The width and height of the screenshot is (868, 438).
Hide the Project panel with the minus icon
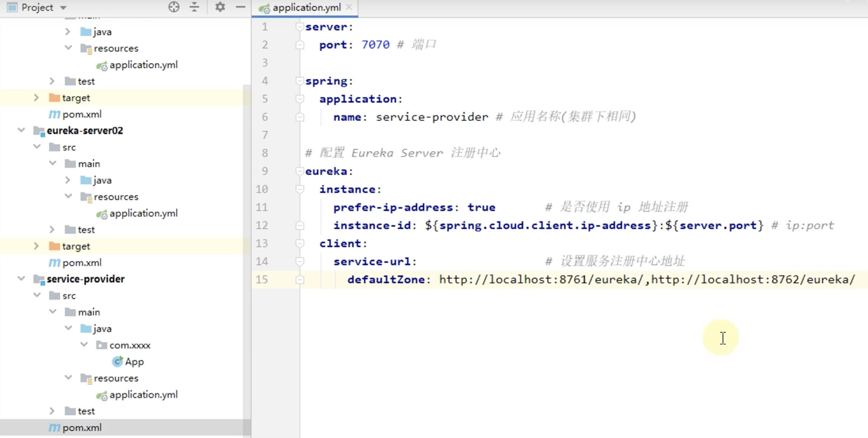point(240,7)
